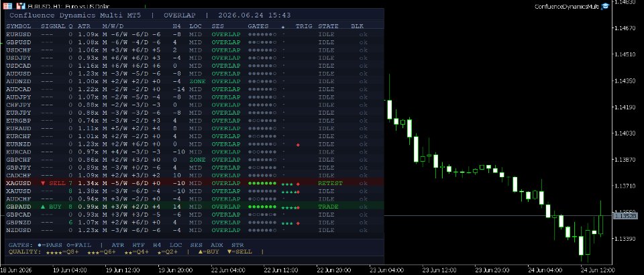Click the green gate dots in GBPAUD row
644x275 pixels.
[262, 207]
